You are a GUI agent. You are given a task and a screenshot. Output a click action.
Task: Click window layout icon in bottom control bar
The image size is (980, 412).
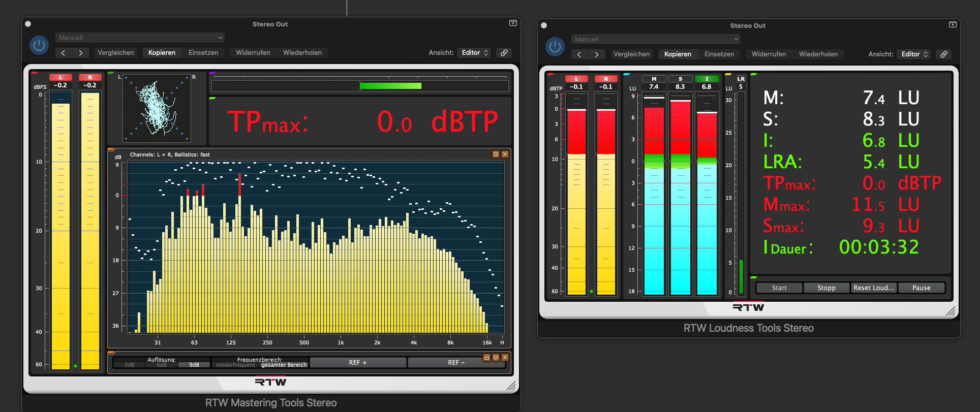[x=486, y=358]
